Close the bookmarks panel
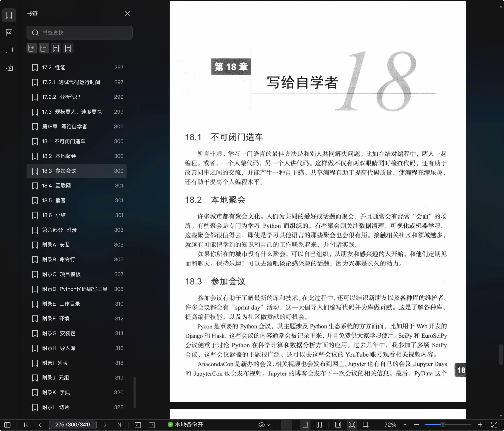Viewport: 504px width, 431px height. (x=127, y=13)
